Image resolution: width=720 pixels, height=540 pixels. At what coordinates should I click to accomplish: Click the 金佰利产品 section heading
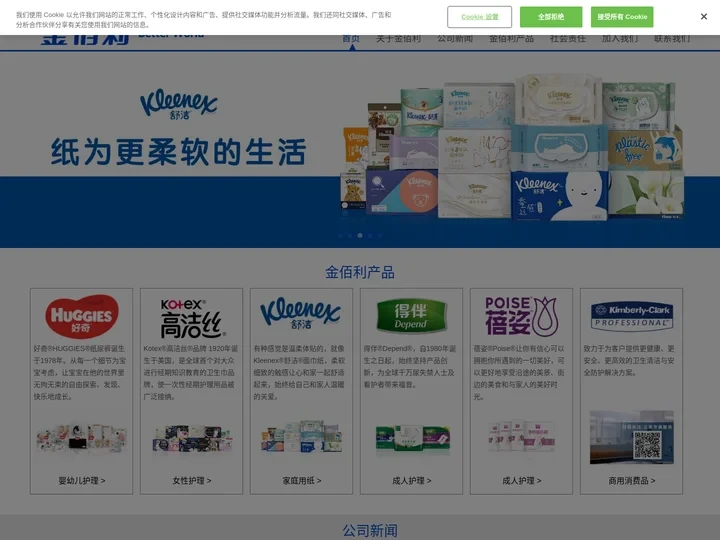[x=360, y=272]
